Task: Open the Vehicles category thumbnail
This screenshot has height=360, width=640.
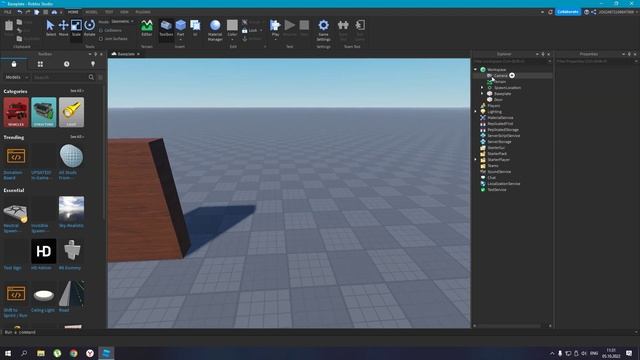Action: [16, 112]
